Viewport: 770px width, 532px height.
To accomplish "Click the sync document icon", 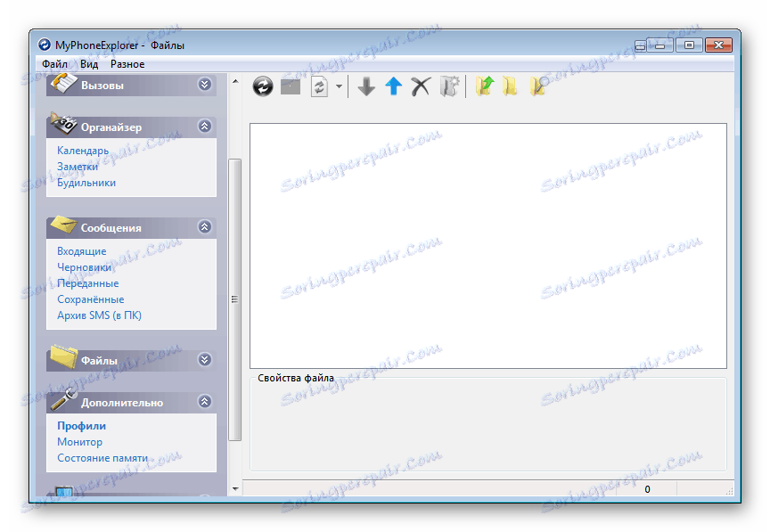I will pos(320,86).
